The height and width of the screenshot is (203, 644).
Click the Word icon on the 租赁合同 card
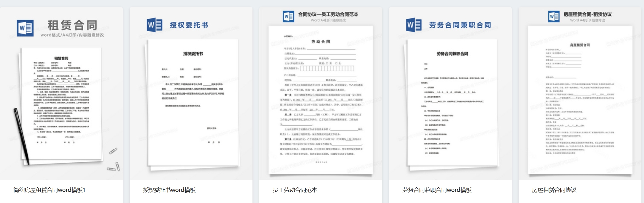[x=25, y=28]
